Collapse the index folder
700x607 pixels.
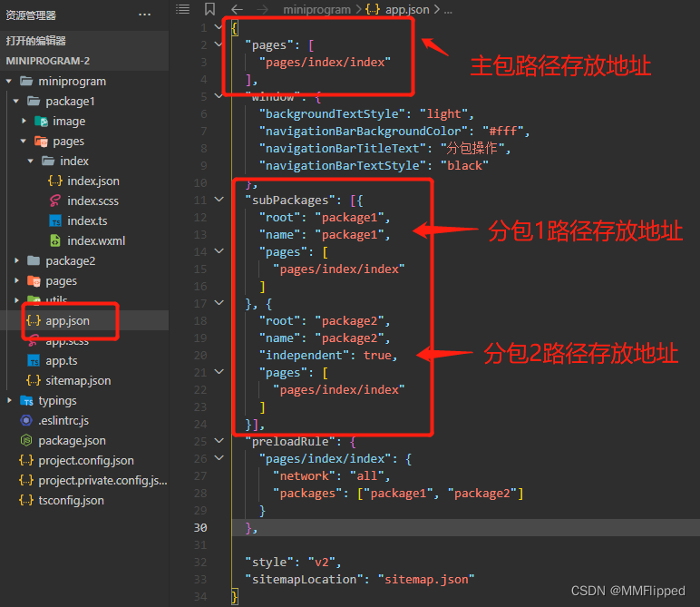(31, 161)
